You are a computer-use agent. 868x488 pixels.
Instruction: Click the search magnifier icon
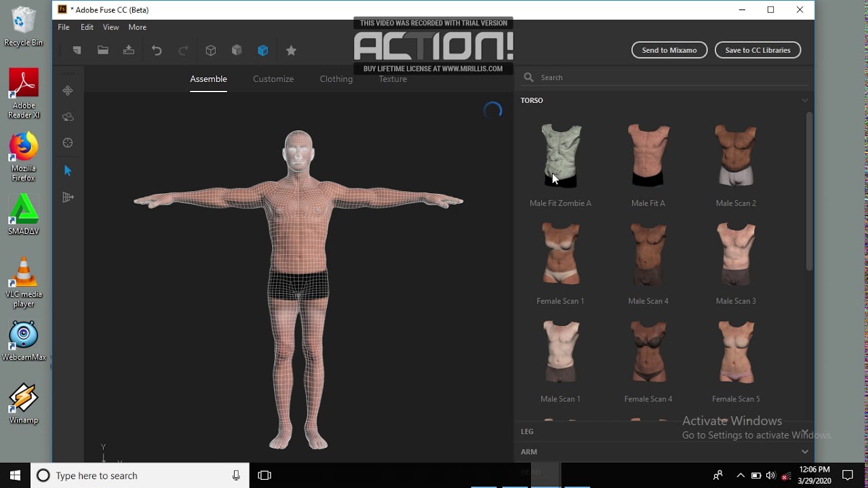tap(528, 77)
